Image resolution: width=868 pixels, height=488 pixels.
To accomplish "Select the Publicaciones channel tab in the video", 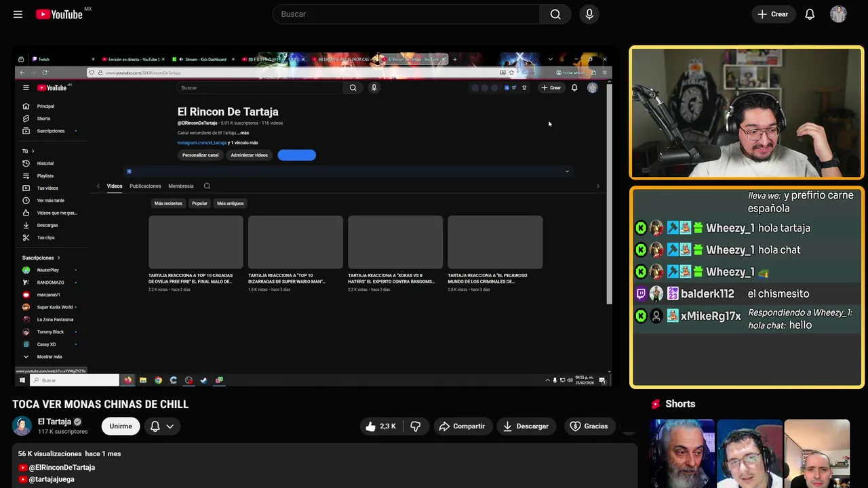I will point(145,186).
